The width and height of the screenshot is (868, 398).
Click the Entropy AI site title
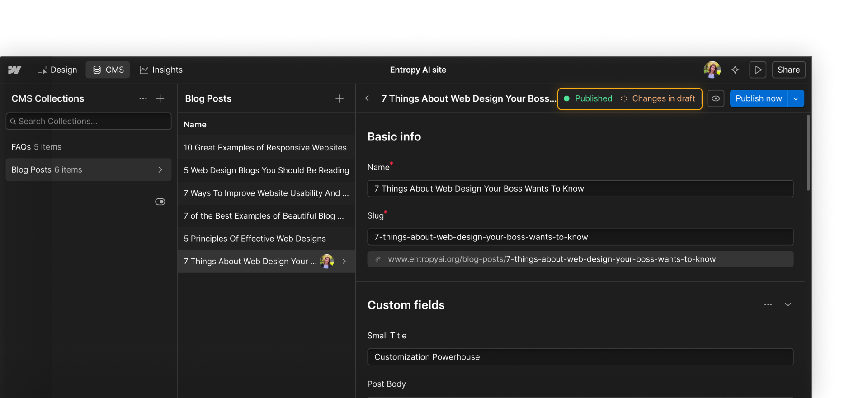(x=418, y=70)
